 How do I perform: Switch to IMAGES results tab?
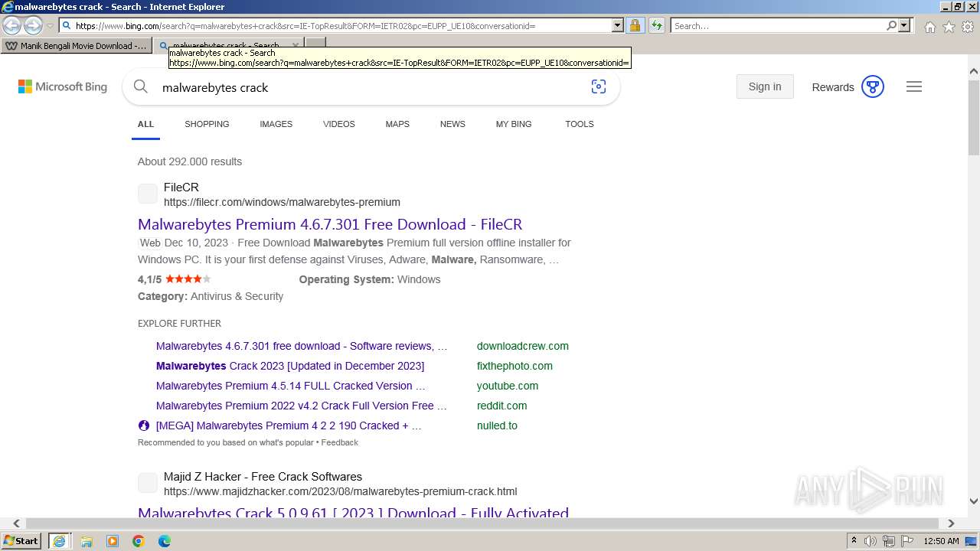click(x=276, y=124)
